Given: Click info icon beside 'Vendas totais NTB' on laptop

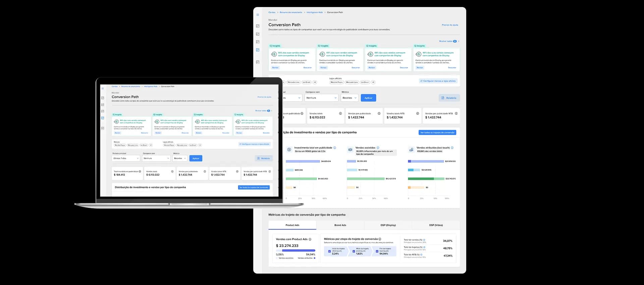Looking at the screenshot, I should pyautogui.click(x=237, y=171).
